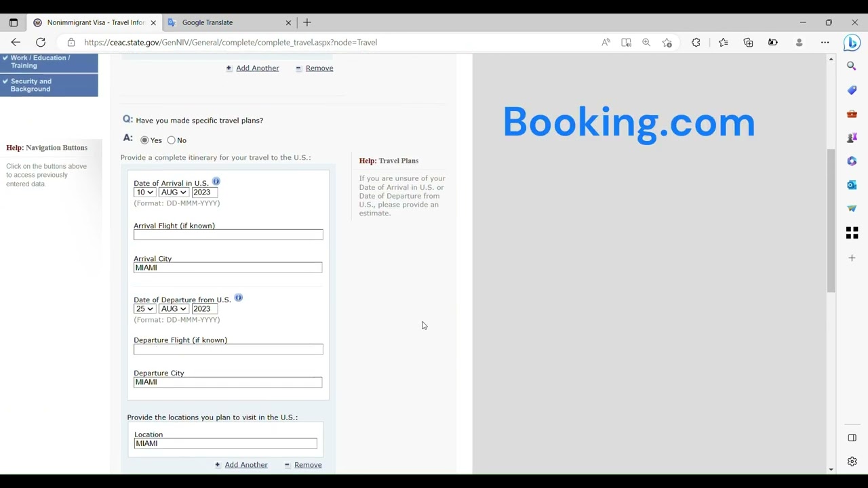View site information lock icon
This screenshot has width=868, height=488.
tap(71, 42)
